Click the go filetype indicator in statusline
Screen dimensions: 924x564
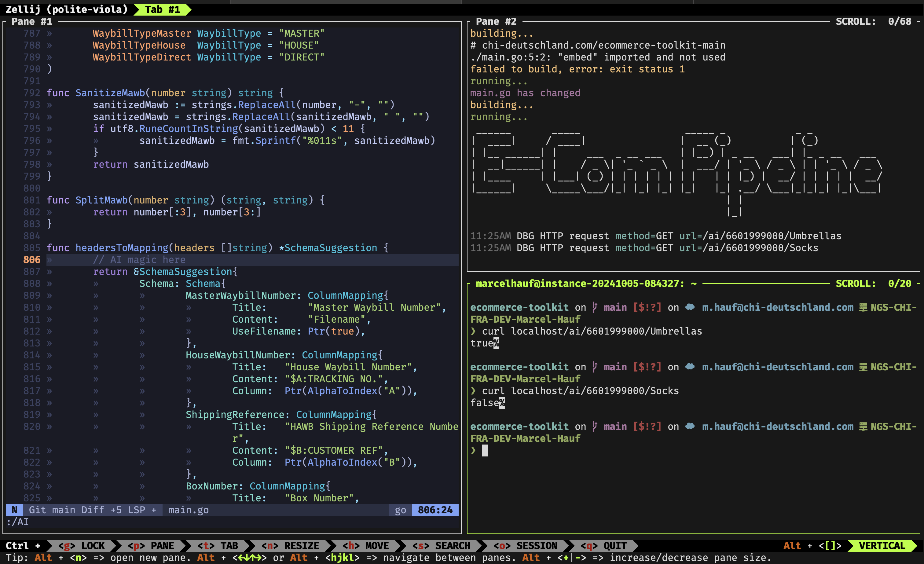(x=400, y=510)
